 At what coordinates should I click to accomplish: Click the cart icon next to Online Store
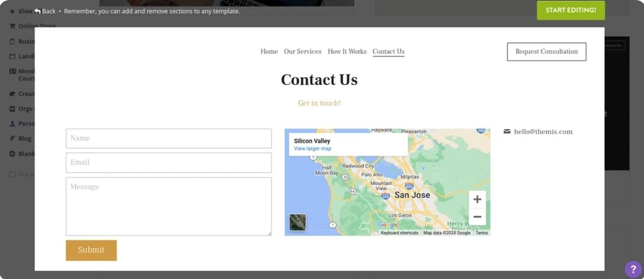click(x=12, y=26)
